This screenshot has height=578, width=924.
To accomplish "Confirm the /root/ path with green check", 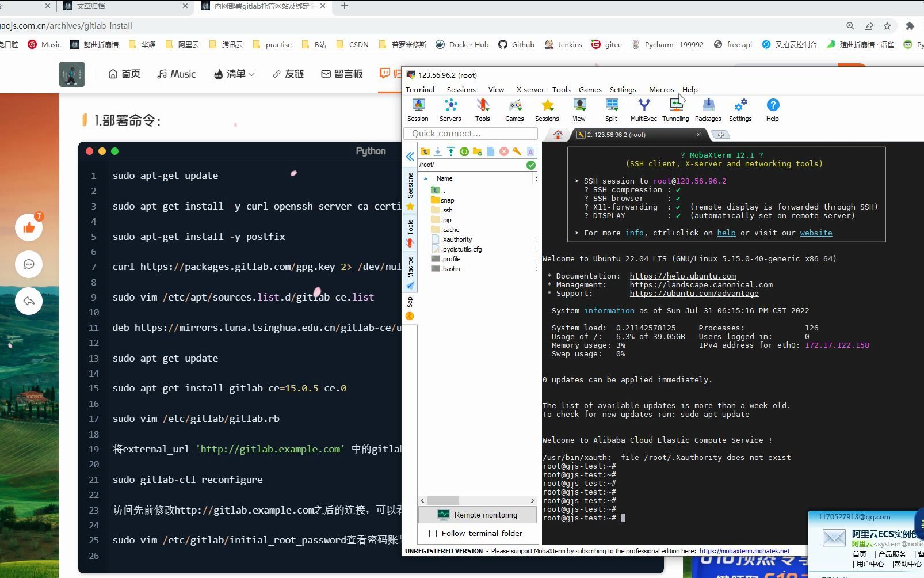I will pos(531,165).
